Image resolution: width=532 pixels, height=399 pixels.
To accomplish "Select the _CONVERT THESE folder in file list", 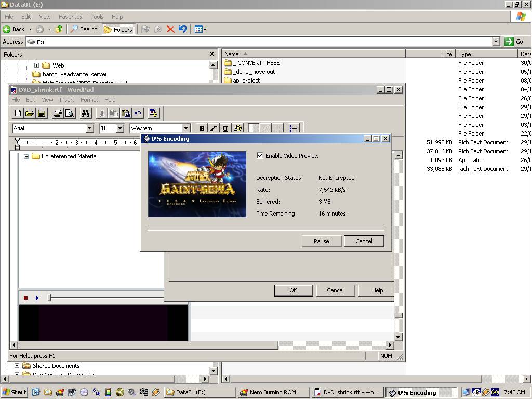I will [x=252, y=63].
